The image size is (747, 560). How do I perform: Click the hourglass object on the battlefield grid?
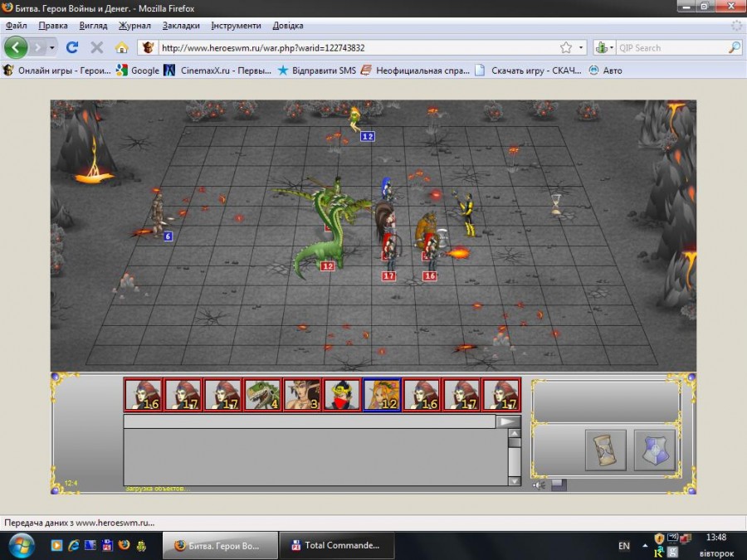point(556,205)
